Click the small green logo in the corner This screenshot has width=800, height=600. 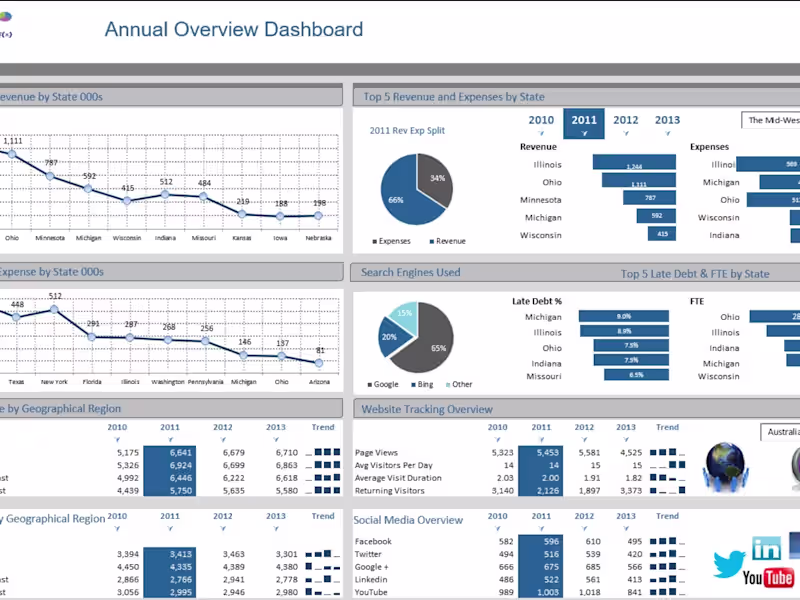[x=5, y=16]
